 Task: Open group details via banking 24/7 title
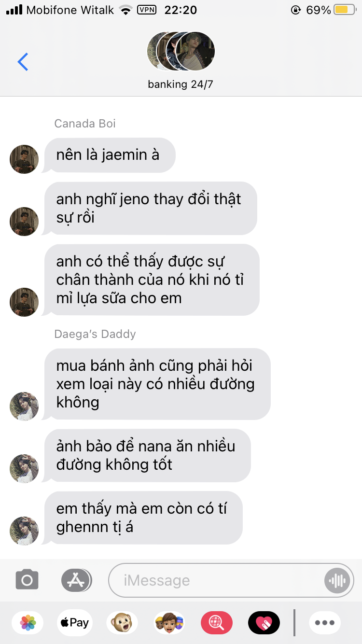(181, 84)
